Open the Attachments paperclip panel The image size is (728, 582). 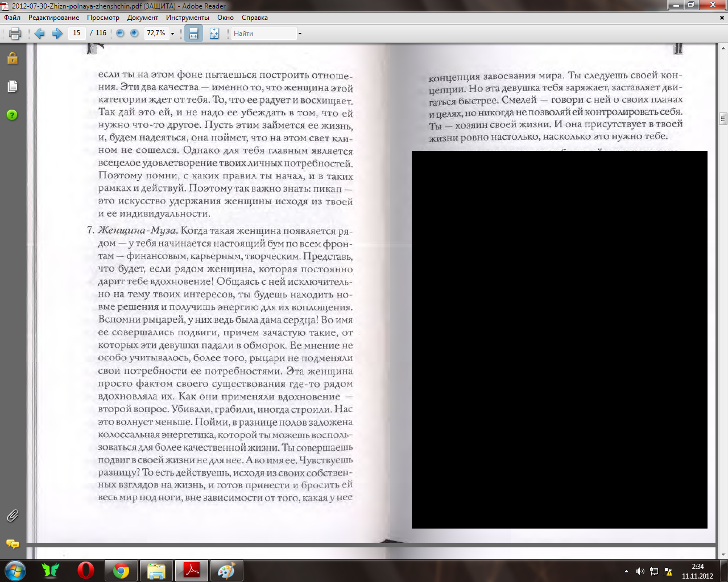pyautogui.click(x=12, y=516)
